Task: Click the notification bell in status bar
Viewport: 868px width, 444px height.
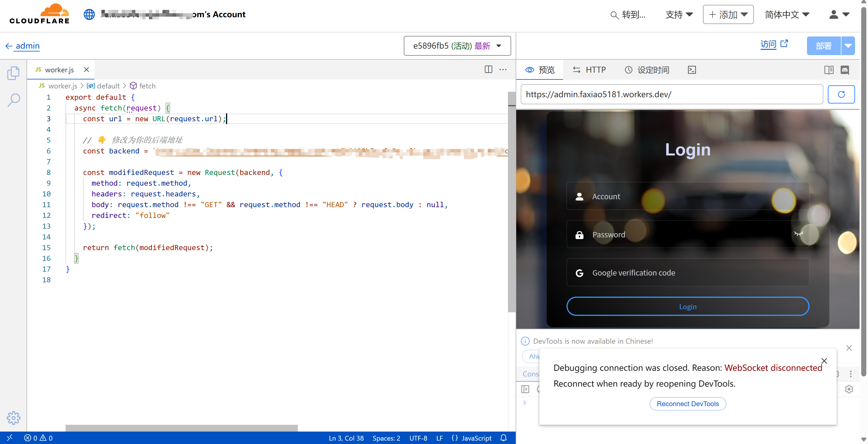Action: 504,438
